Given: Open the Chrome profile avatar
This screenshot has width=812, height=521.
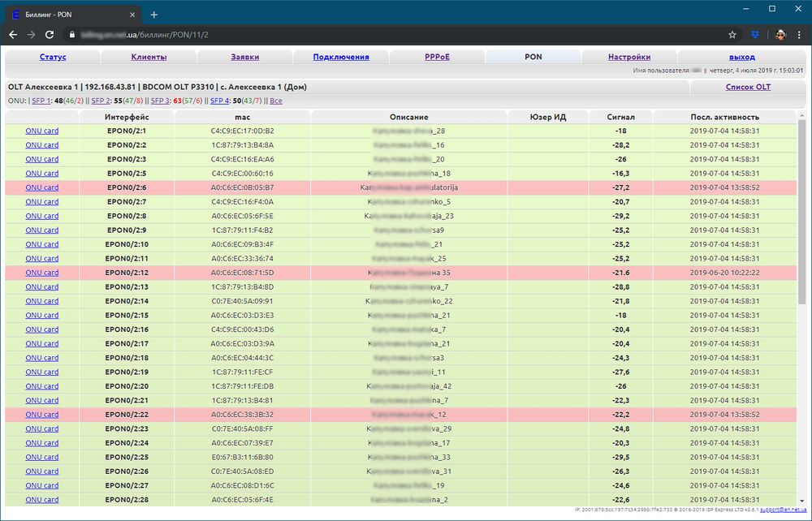Looking at the screenshot, I should coord(780,35).
